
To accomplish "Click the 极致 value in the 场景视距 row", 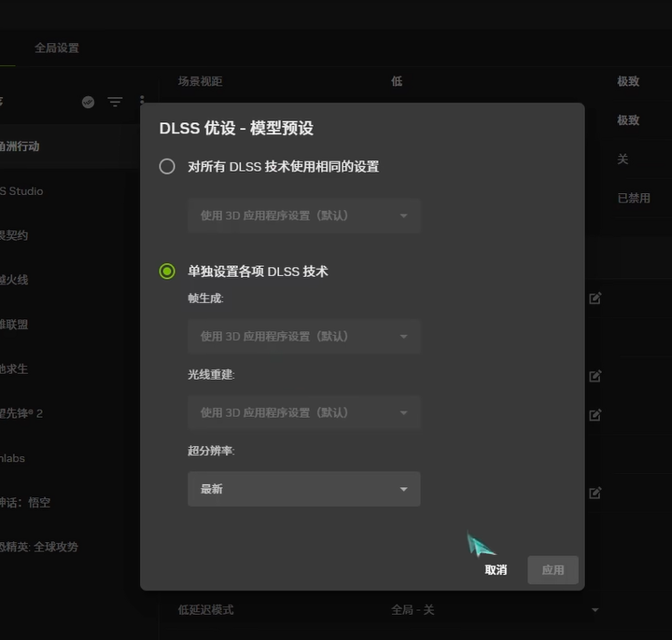I will pyautogui.click(x=628, y=81).
